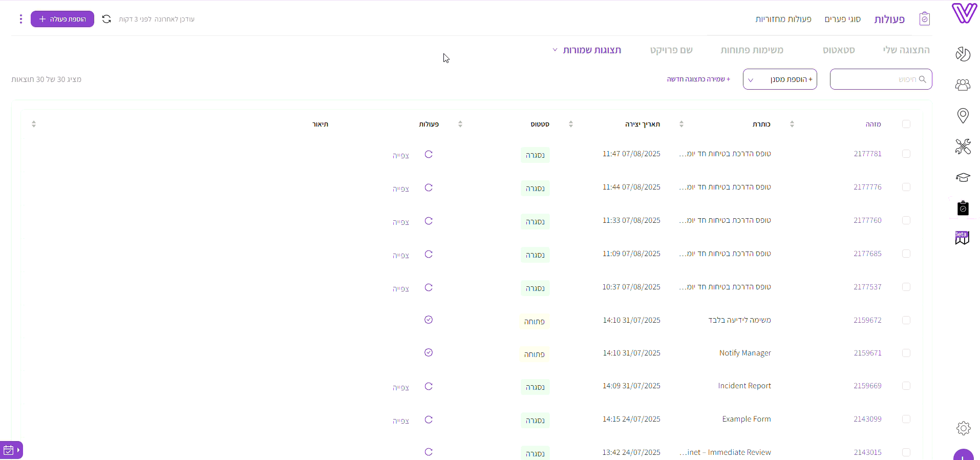Sort by the מזהה column arrows
Screen dimensions: 980x460
792,124
